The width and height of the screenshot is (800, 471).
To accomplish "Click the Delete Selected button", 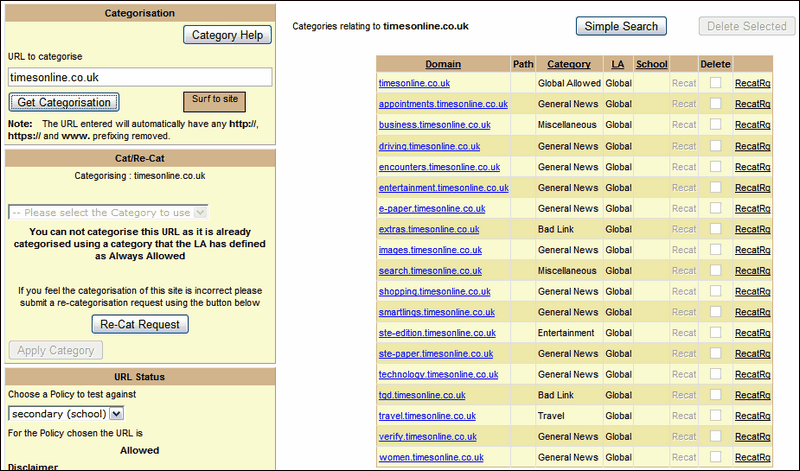I will click(746, 26).
